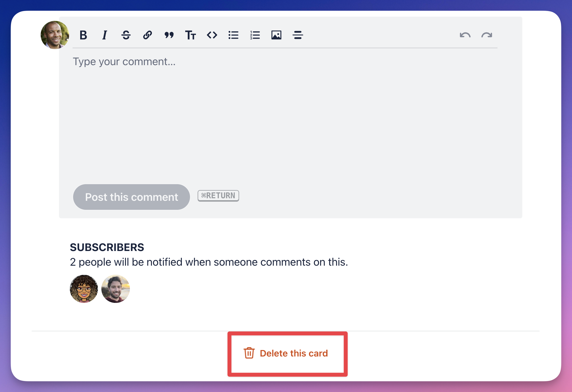572x392 pixels.
Task: Create a numbered list
Action: tap(255, 35)
